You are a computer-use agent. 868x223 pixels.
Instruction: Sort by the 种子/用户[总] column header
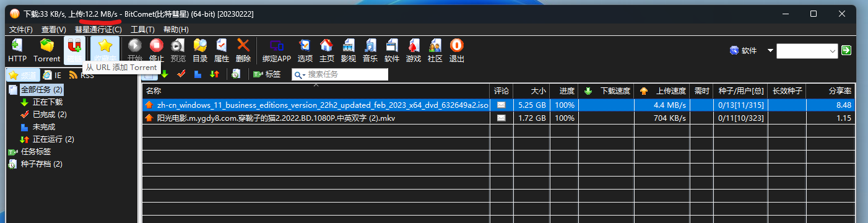[740, 91]
